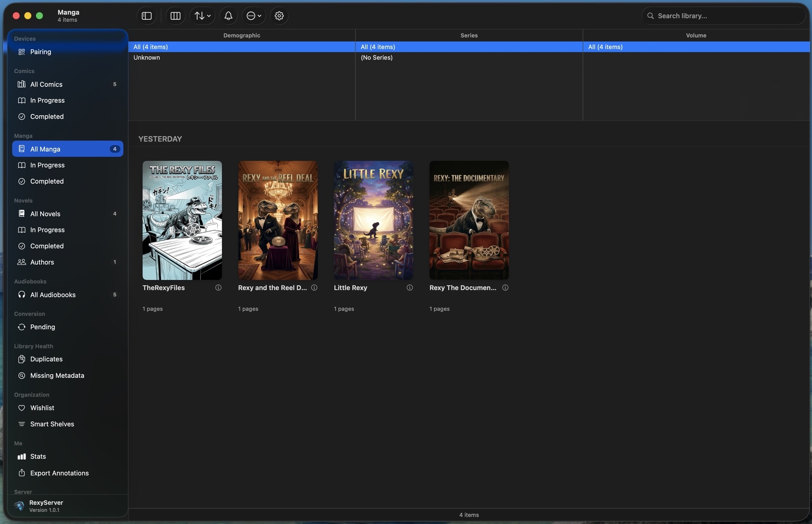Open Manga Completed checkmark icon
Image resolution: width=812 pixels, height=524 pixels.
tap(21, 181)
